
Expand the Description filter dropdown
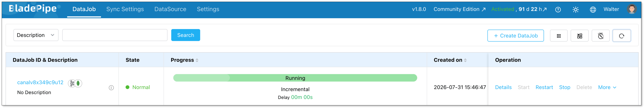[x=36, y=35]
